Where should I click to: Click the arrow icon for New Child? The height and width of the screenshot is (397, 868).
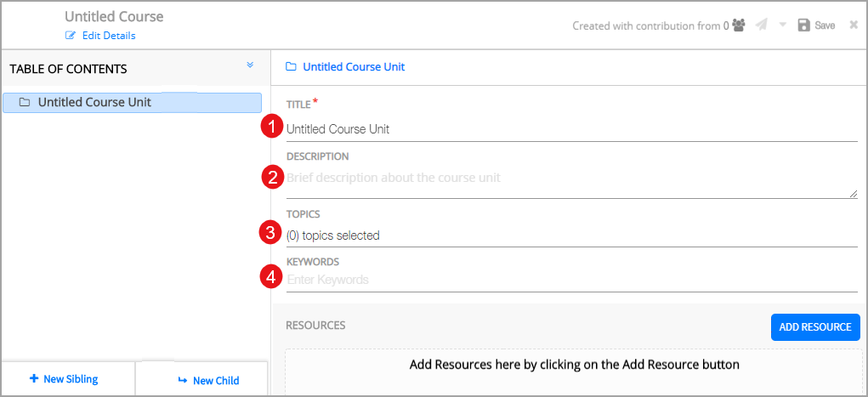click(182, 380)
